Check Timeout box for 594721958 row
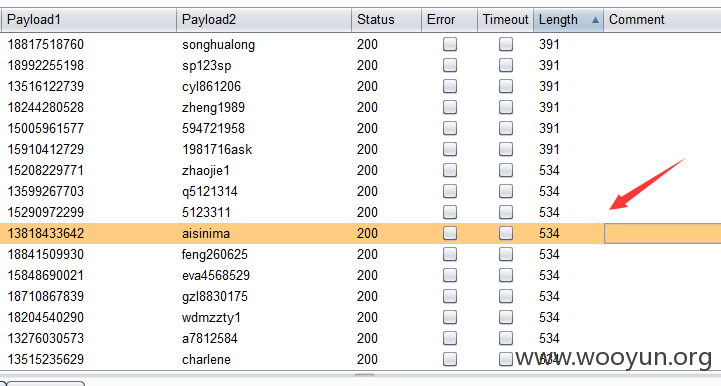721x386 pixels. (x=506, y=128)
